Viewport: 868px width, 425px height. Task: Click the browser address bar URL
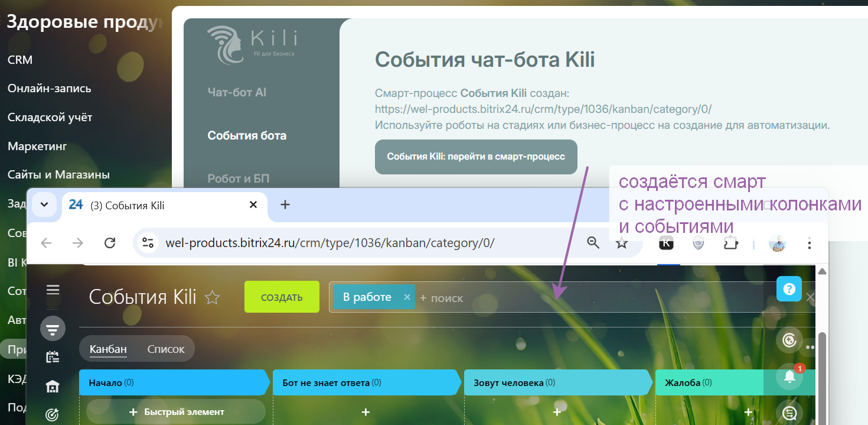pyautogui.click(x=330, y=243)
